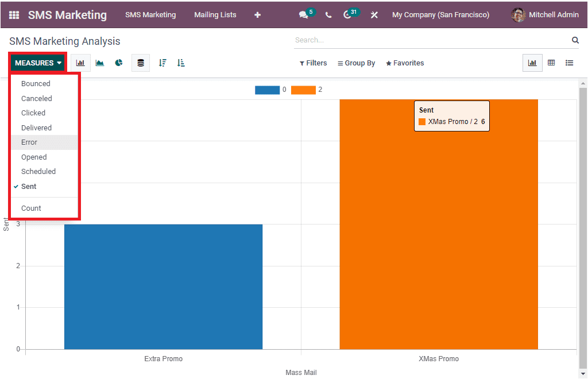Open the list view
Viewport: 588px width, 379px height.
pos(569,63)
